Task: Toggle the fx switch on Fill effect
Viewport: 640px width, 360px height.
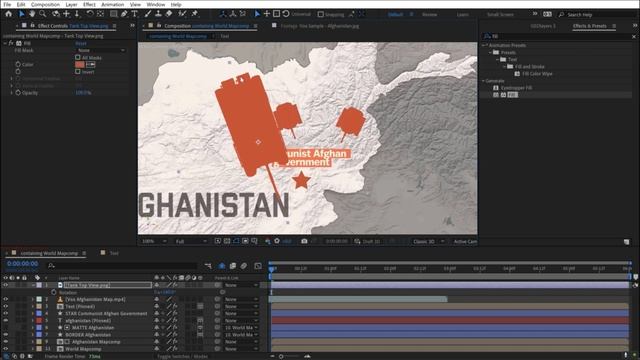Action: pos(11,43)
